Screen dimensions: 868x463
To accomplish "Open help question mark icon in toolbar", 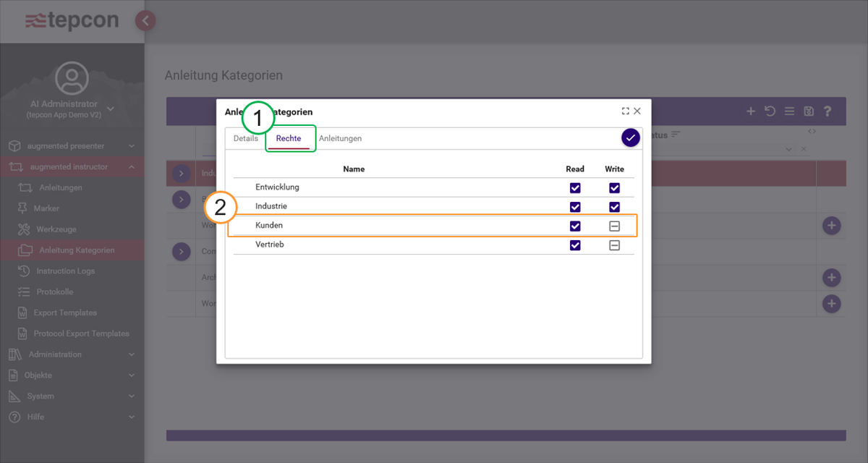I will (x=827, y=111).
